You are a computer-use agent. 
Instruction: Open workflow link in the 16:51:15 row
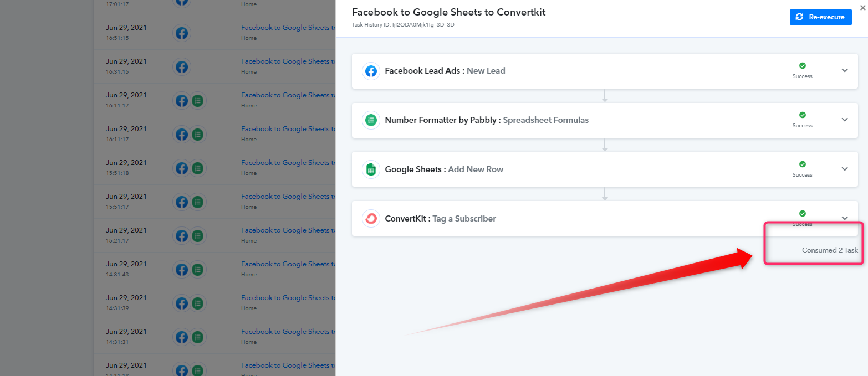coord(288,28)
